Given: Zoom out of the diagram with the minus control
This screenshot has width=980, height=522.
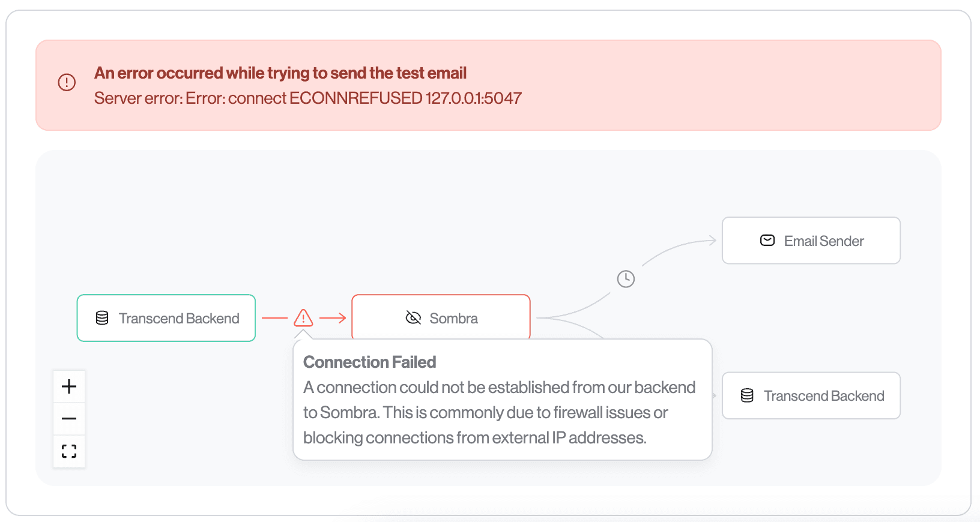Looking at the screenshot, I should (68, 418).
